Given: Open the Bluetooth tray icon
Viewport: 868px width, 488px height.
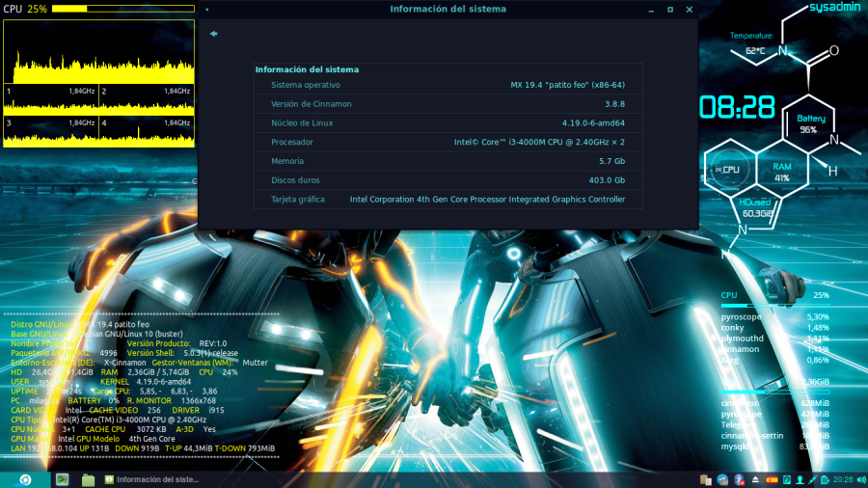Looking at the screenshot, I should pyautogui.click(x=739, y=479).
